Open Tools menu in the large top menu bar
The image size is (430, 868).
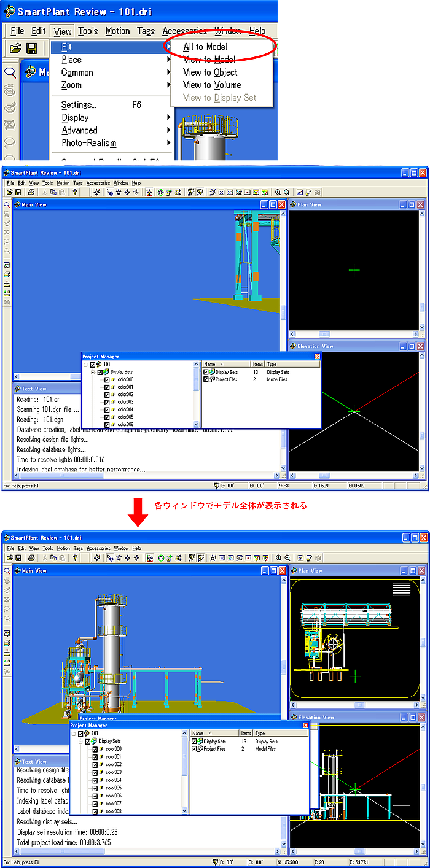tap(88, 31)
